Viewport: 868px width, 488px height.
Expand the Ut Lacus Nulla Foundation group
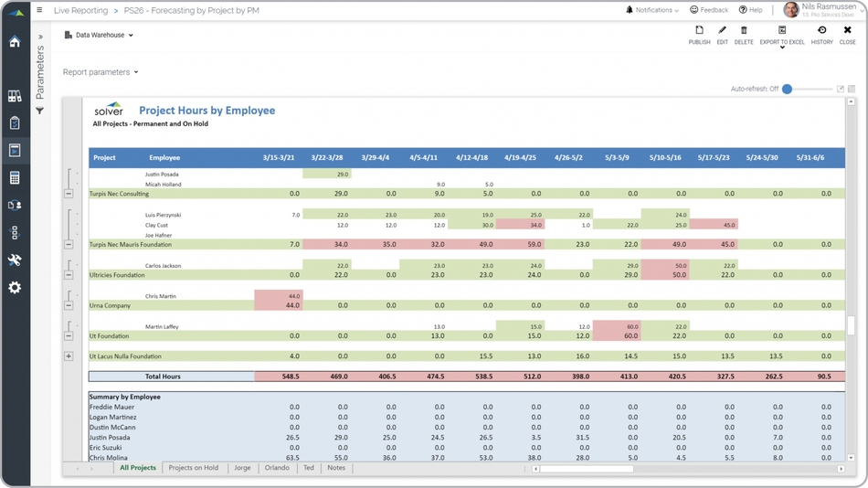pyautogui.click(x=69, y=356)
